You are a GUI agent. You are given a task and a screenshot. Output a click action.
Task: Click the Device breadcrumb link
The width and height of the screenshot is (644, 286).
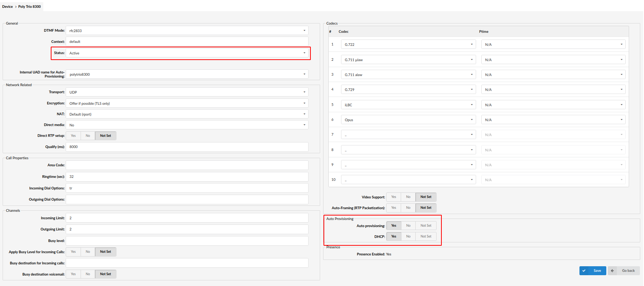pyautogui.click(x=7, y=7)
